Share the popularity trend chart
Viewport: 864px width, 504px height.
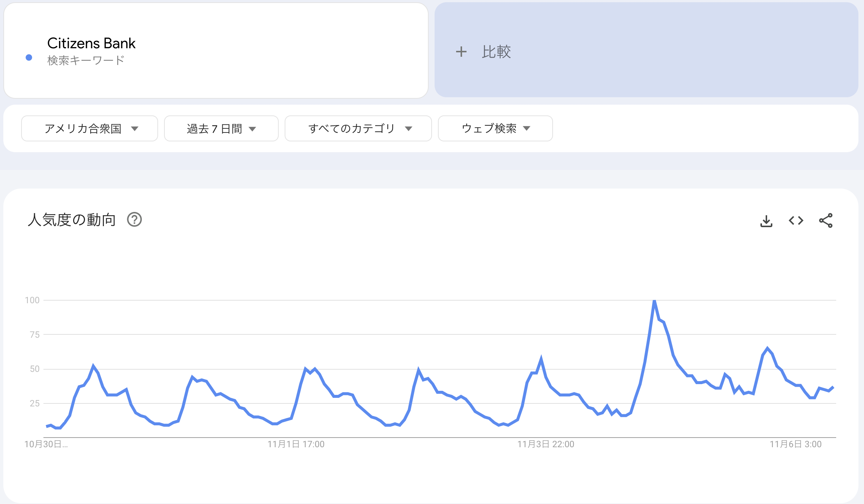point(826,220)
